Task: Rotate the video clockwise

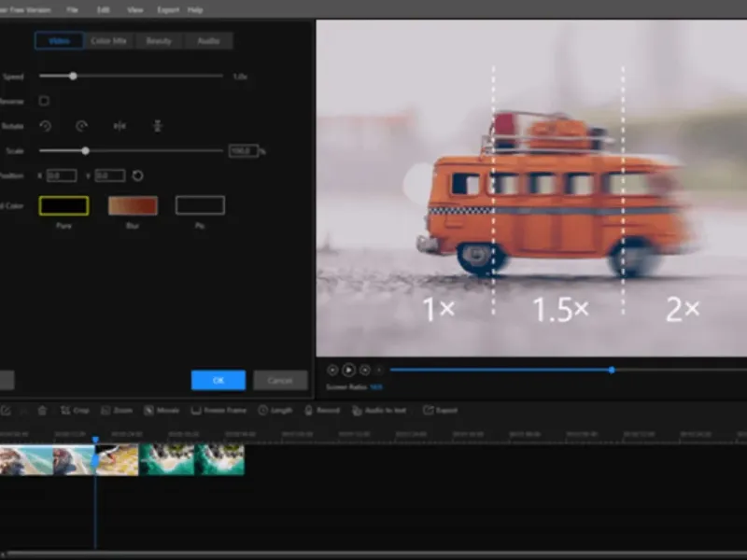Action: (82, 126)
